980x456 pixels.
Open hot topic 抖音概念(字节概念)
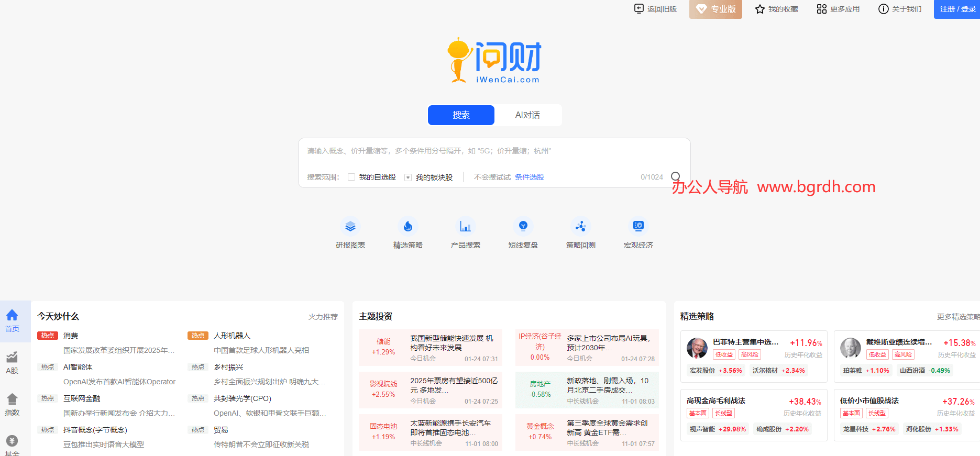coord(95,430)
